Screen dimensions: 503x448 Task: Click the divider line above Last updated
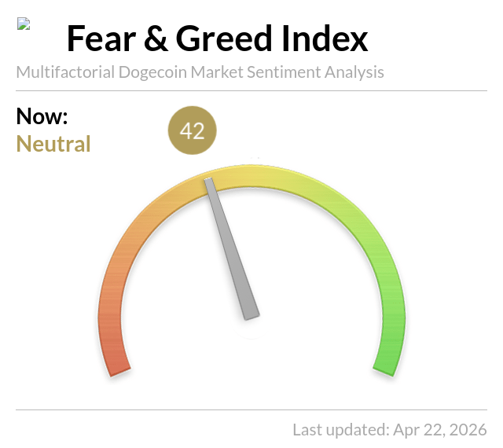tap(251, 409)
